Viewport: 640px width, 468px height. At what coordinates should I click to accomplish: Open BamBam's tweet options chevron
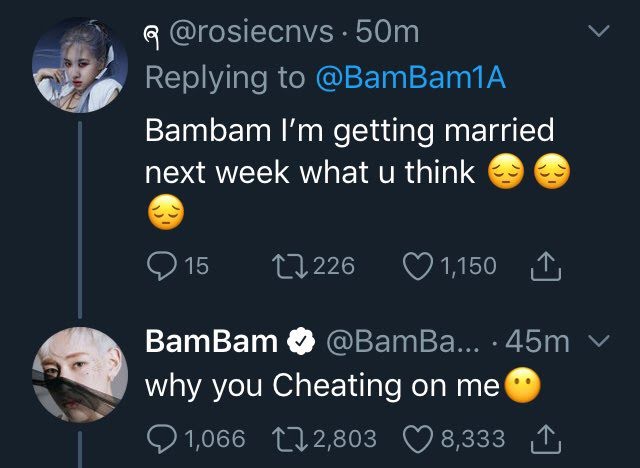coord(598,342)
